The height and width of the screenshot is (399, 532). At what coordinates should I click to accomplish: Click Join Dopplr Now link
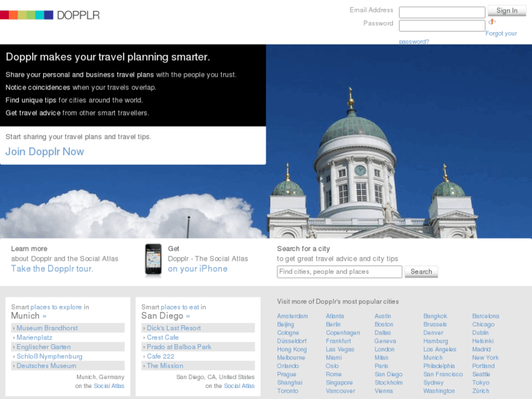[x=45, y=152]
